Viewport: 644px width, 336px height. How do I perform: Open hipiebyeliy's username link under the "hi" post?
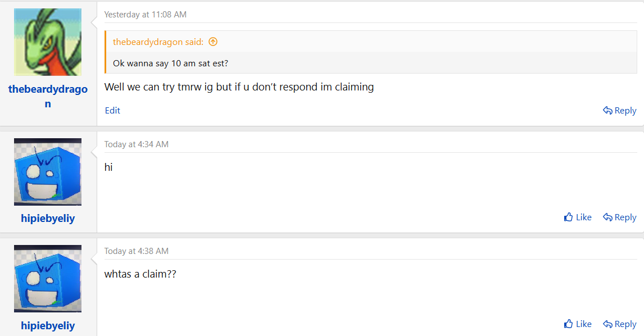48,219
